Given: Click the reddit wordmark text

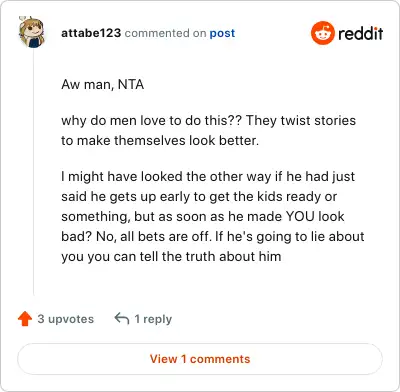Looking at the screenshot, I should (x=361, y=33).
